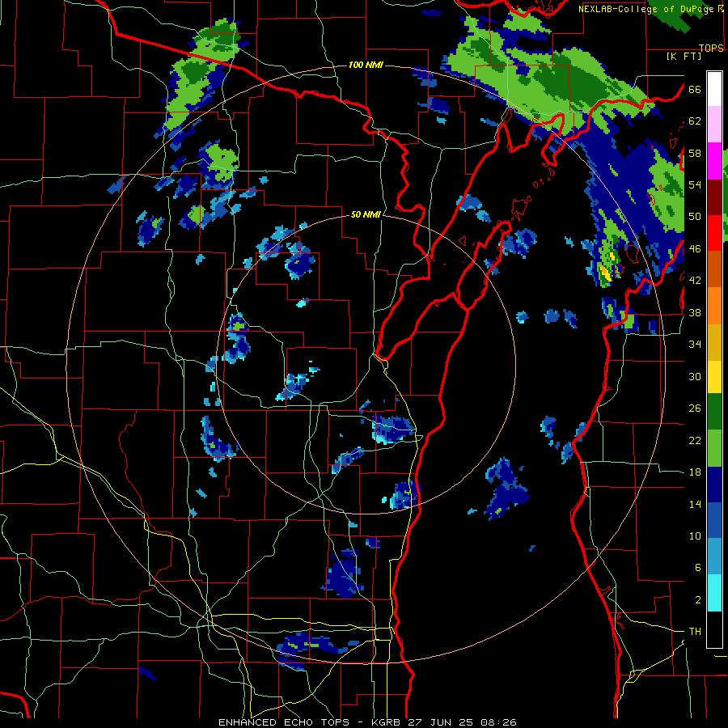Click the navy blue legend swatch
Screen dimensions: 728x728
(x=714, y=485)
